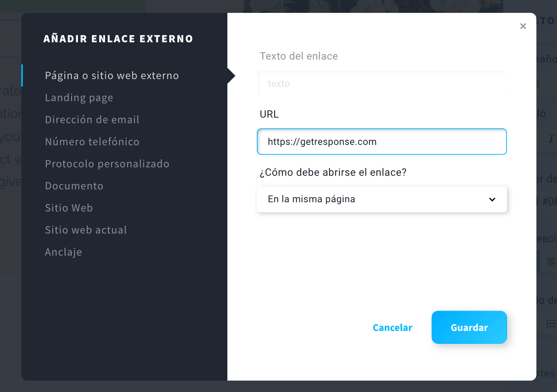Focus the URL input field
557x392 pixels.
382,142
